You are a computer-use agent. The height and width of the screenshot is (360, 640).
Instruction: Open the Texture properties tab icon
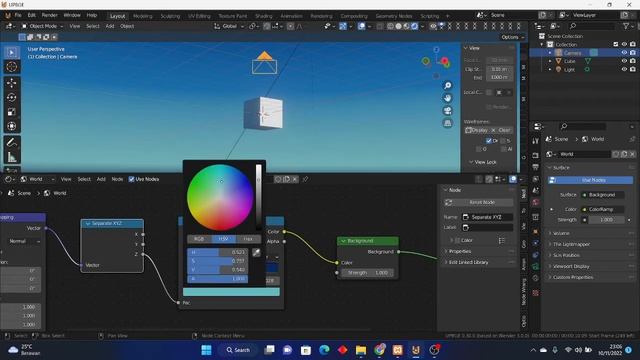(x=536, y=293)
